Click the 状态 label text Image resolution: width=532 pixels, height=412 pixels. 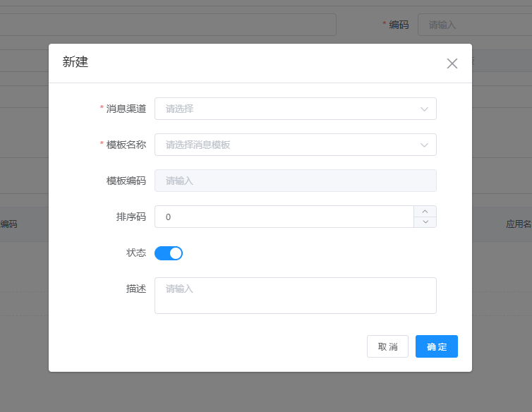tap(136, 253)
